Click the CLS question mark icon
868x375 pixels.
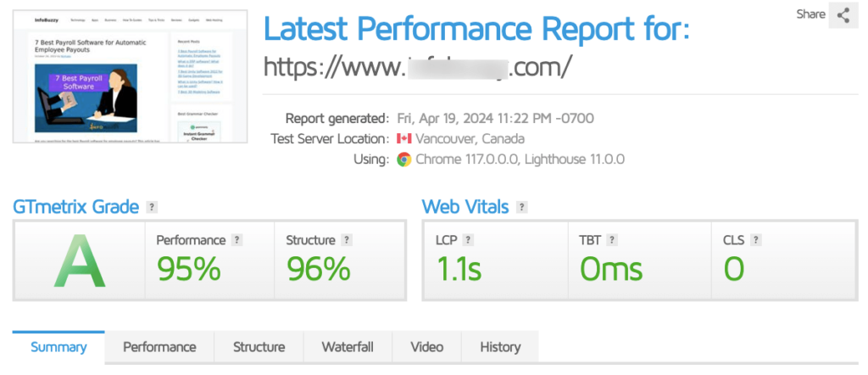755,240
